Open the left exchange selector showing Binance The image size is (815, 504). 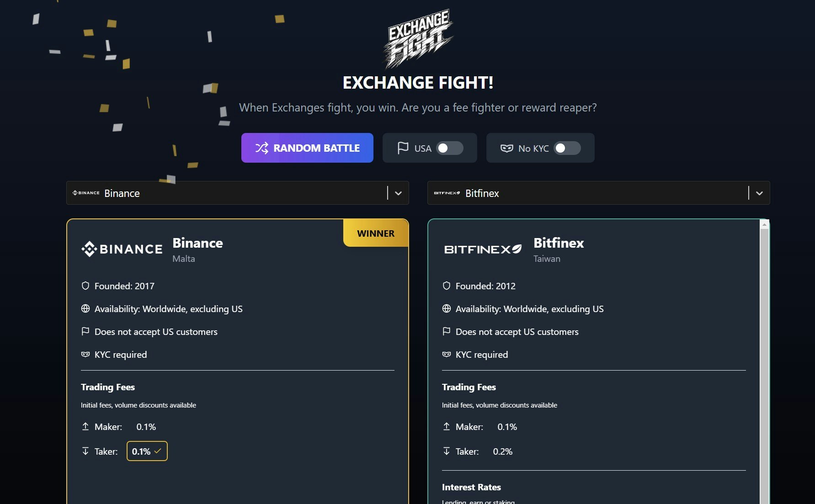coord(238,193)
